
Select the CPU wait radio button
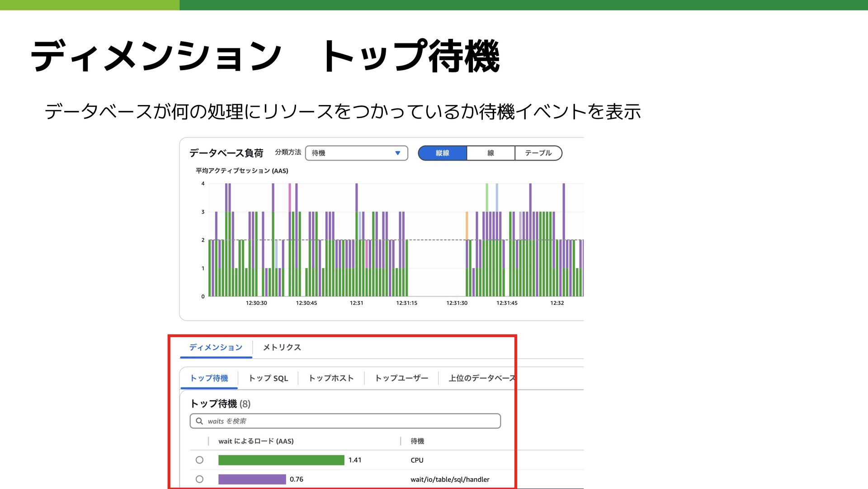coord(199,460)
